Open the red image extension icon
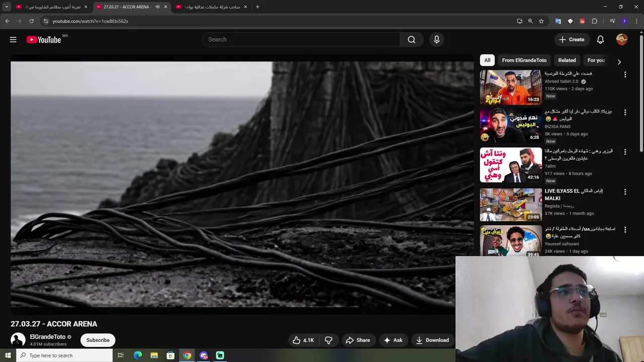 [x=582, y=21]
